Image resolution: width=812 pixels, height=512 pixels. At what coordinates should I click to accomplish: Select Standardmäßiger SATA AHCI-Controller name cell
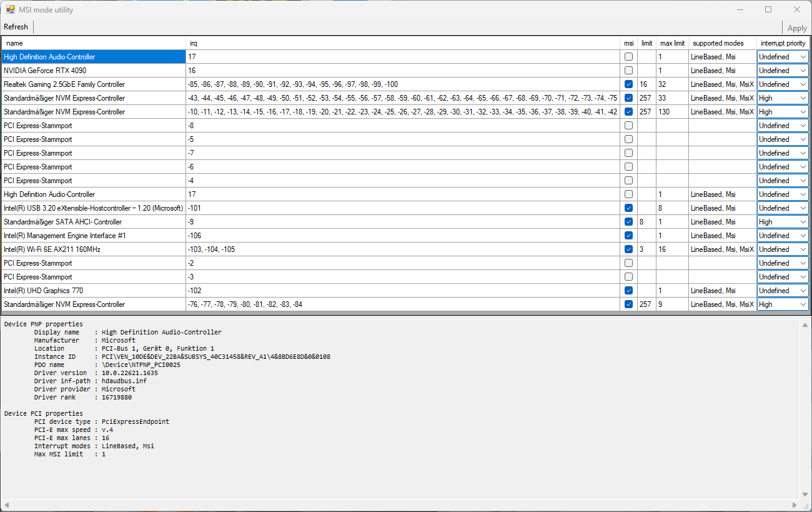94,222
